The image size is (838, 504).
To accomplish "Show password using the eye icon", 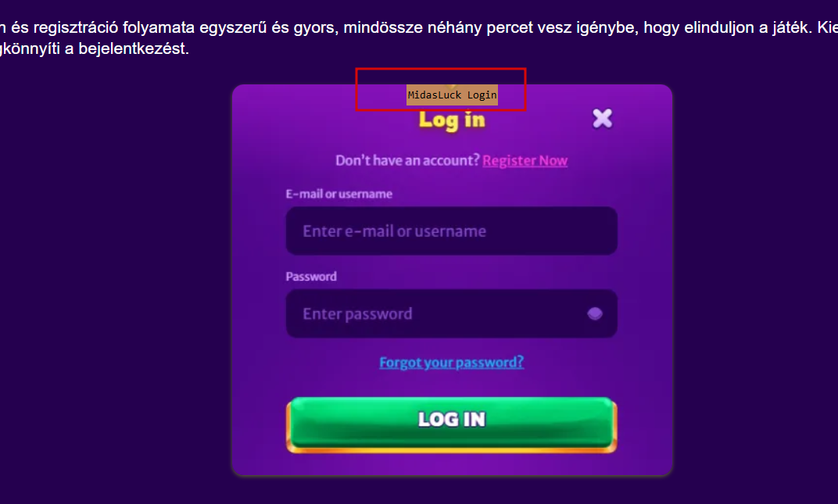I will click(595, 314).
